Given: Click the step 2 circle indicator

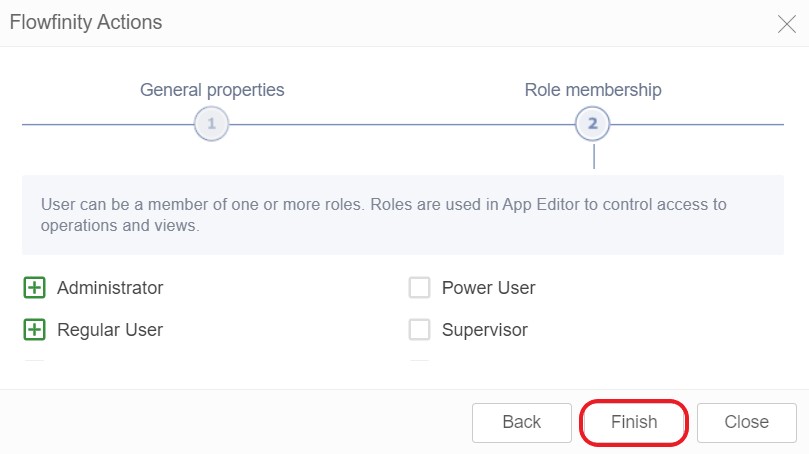Looking at the screenshot, I should pos(593,124).
